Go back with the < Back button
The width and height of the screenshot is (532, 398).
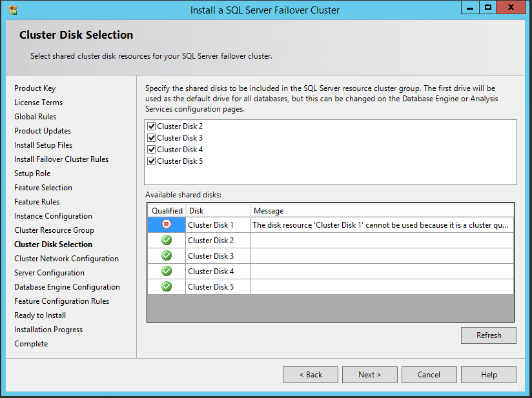click(x=311, y=375)
